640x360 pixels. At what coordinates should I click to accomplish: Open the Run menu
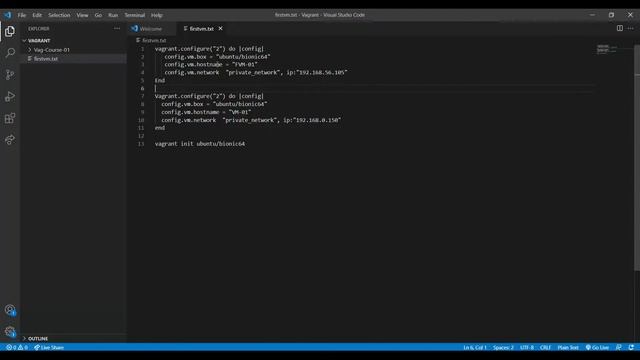113,15
